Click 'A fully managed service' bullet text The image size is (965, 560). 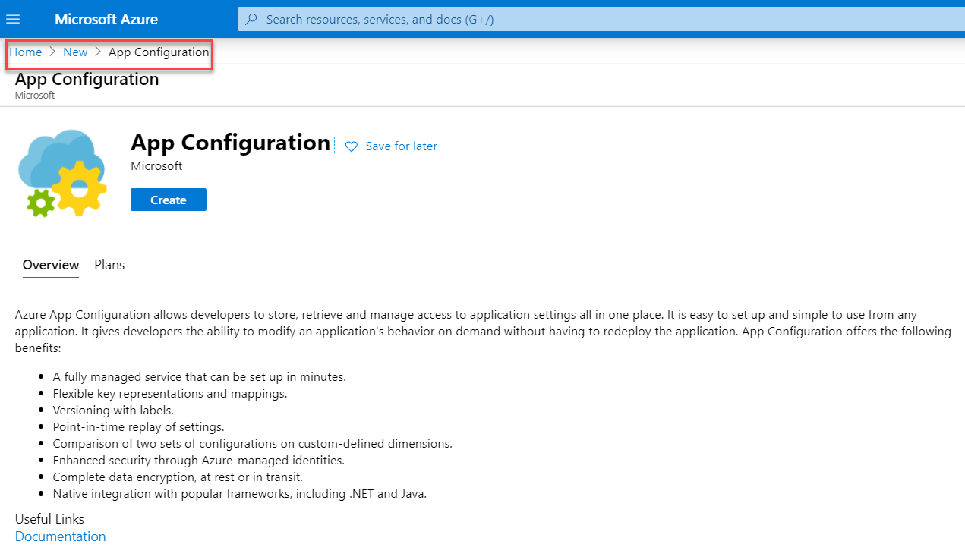(x=200, y=377)
